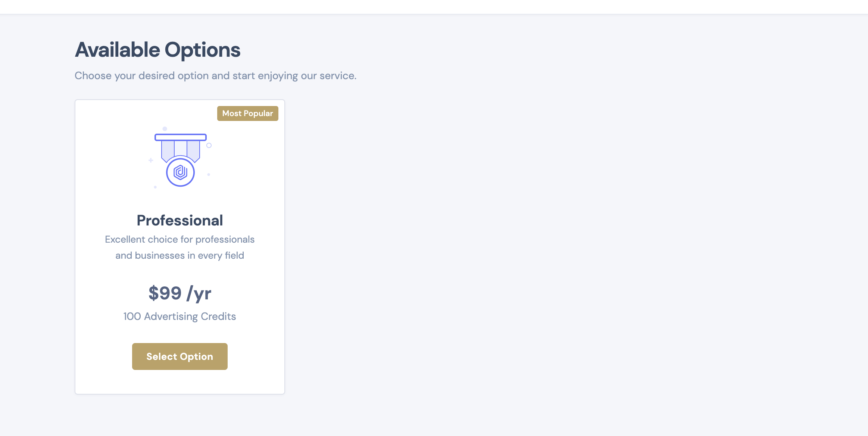Click the Available Options heading
868x436 pixels.
[157, 50]
